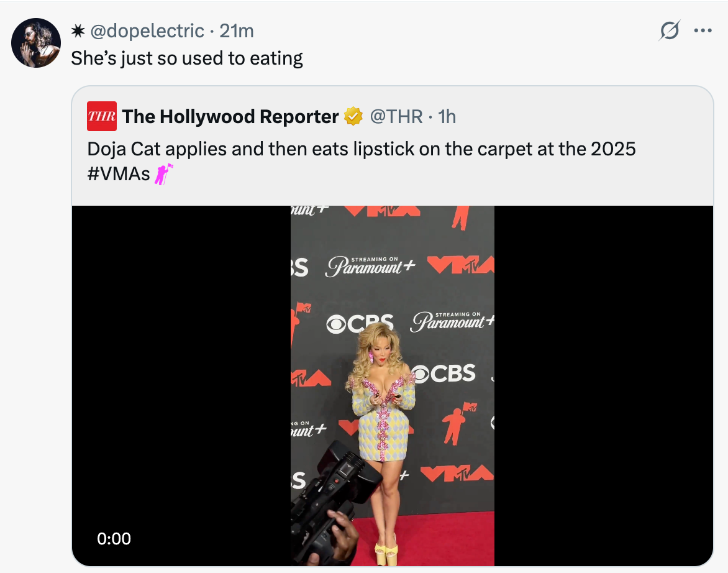Click @dopelectric's profile avatar
This screenshot has height=573, width=728.
pos(35,42)
